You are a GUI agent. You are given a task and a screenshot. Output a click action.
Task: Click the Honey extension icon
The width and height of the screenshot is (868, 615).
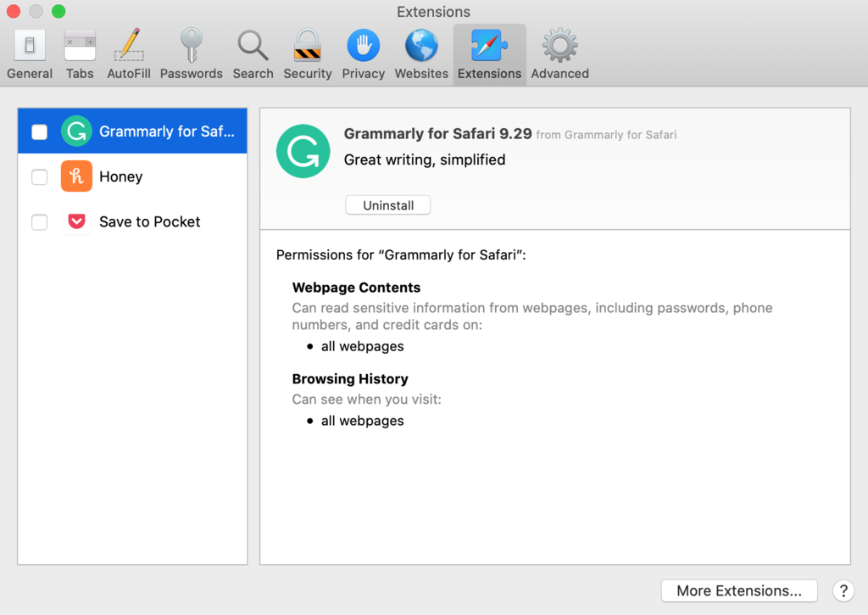tap(76, 176)
